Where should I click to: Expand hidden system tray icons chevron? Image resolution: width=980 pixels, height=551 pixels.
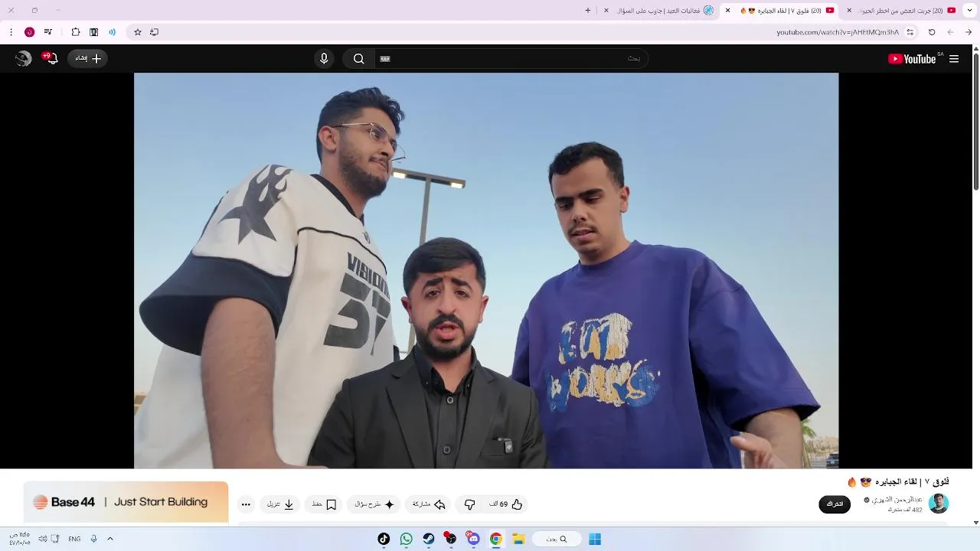(x=110, y=539)
